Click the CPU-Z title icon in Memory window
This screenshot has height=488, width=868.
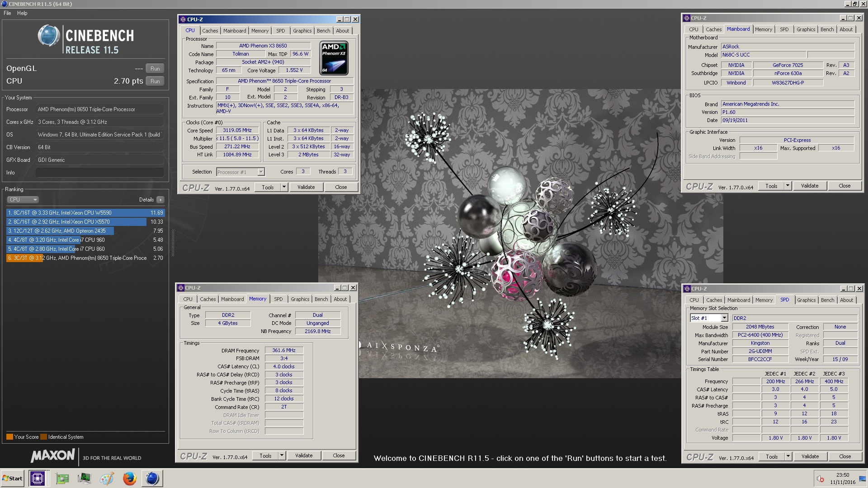pos(181,288)
